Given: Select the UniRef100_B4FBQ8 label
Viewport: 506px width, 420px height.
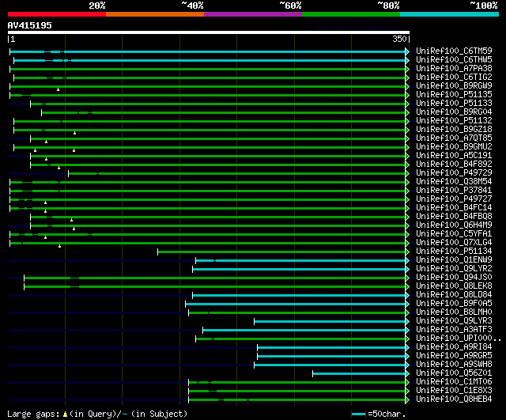Looking at the screenshot, I should (x=454, y=217).
